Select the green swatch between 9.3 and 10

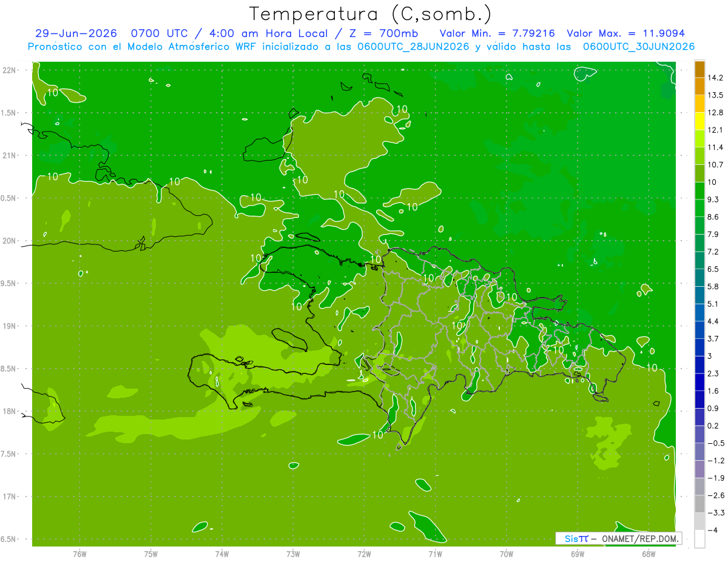point(699,191)
